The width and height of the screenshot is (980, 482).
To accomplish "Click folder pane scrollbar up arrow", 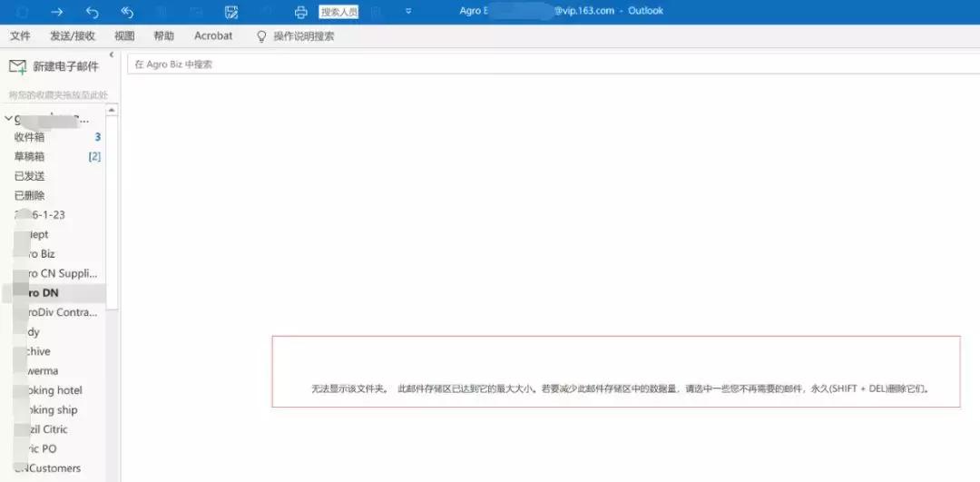I will (x=112, y=110).
